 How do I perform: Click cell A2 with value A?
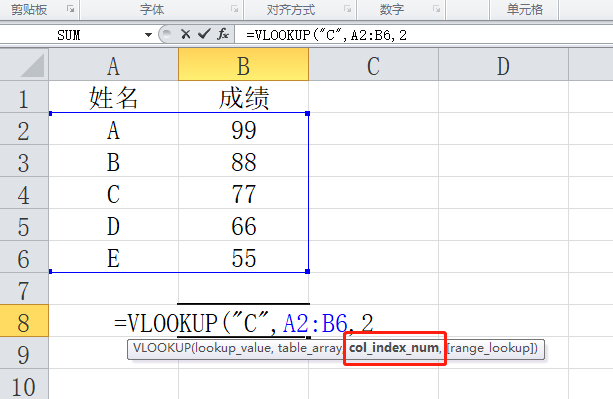[113, 129]
